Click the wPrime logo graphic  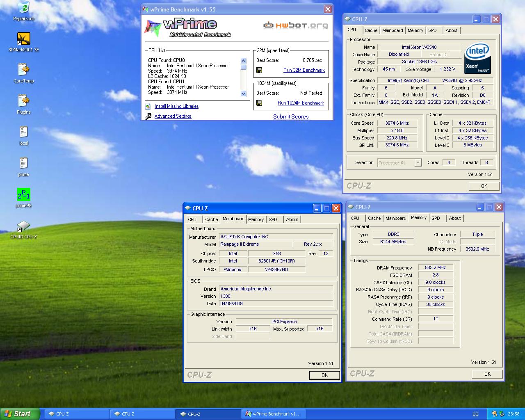pyautogui.click(x=188, y=28)
